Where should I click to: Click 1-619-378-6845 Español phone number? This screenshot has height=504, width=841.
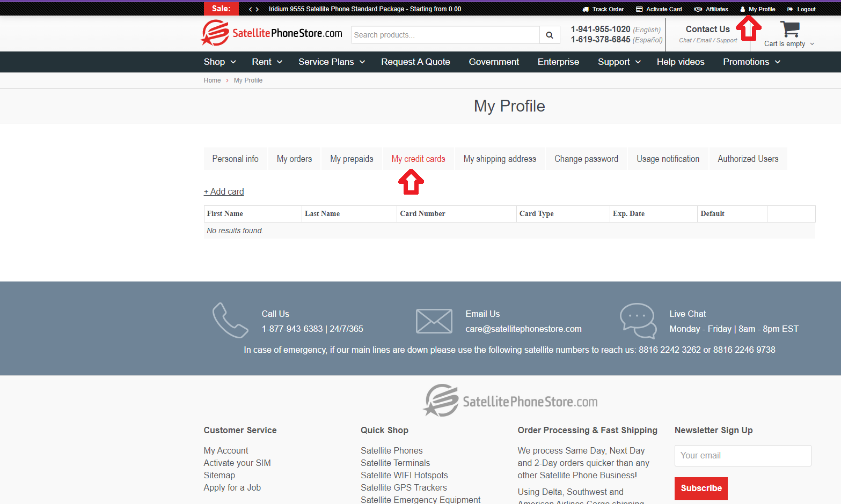(x=600, y=40)
